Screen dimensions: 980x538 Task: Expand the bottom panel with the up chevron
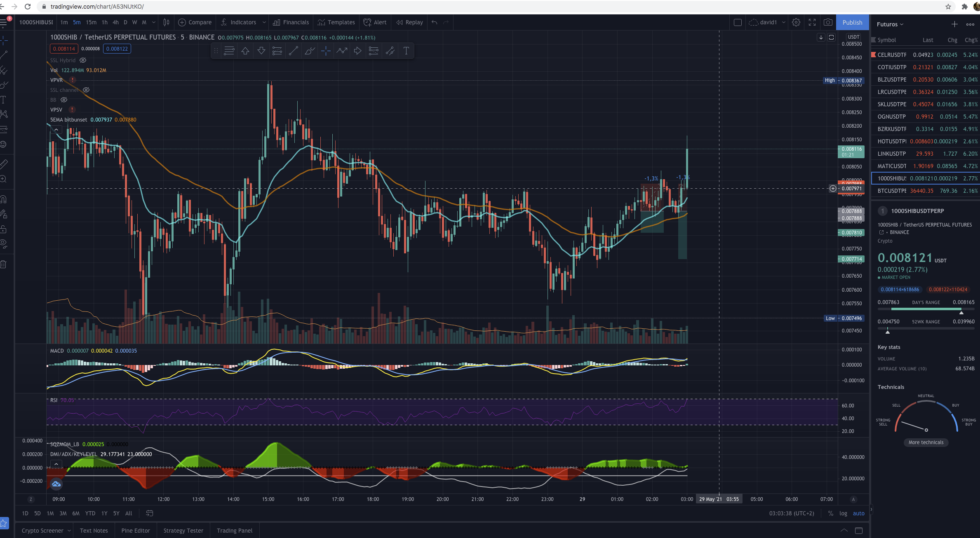tap(844, 531)
